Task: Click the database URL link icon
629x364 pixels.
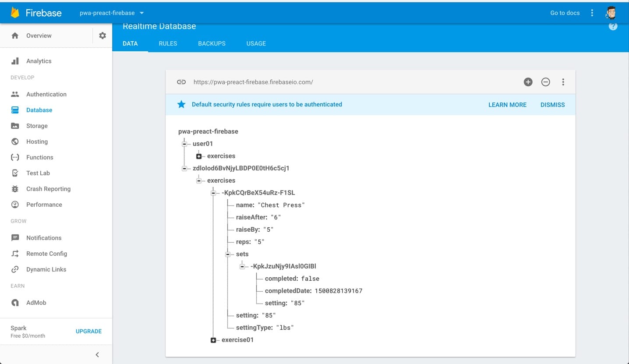Action: [181, 82]
